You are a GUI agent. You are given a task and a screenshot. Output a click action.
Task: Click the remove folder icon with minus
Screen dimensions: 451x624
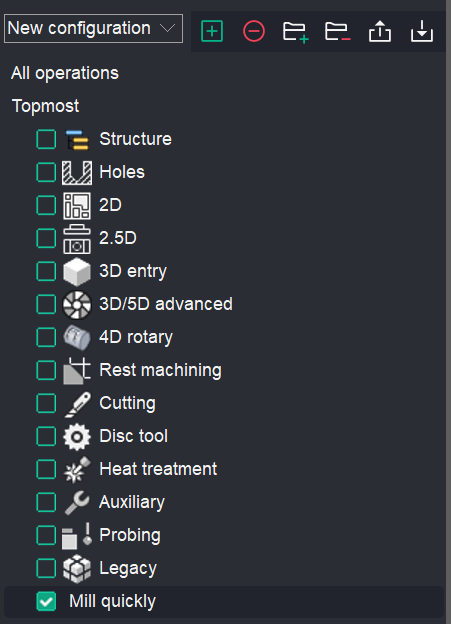click(338, 32)
